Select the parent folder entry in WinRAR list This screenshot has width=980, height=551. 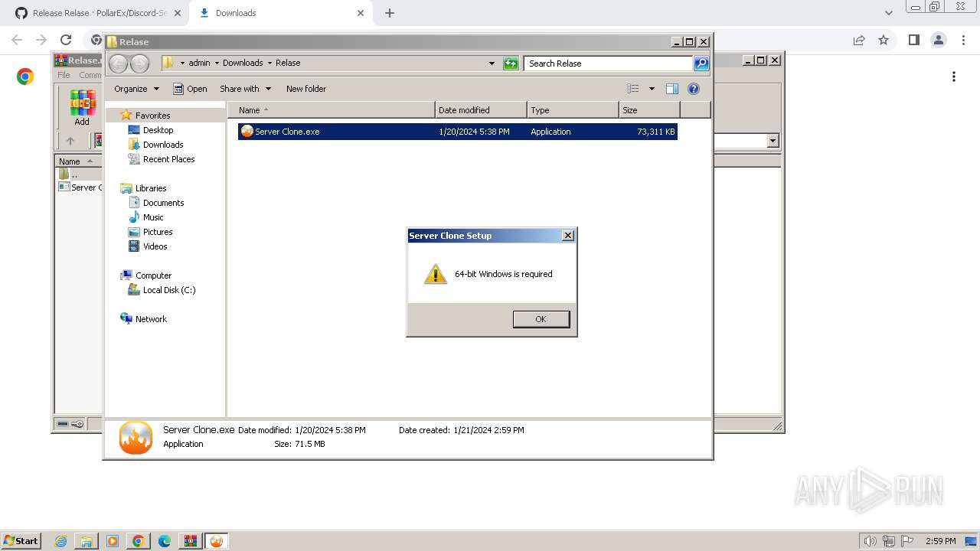pos(69,174)
